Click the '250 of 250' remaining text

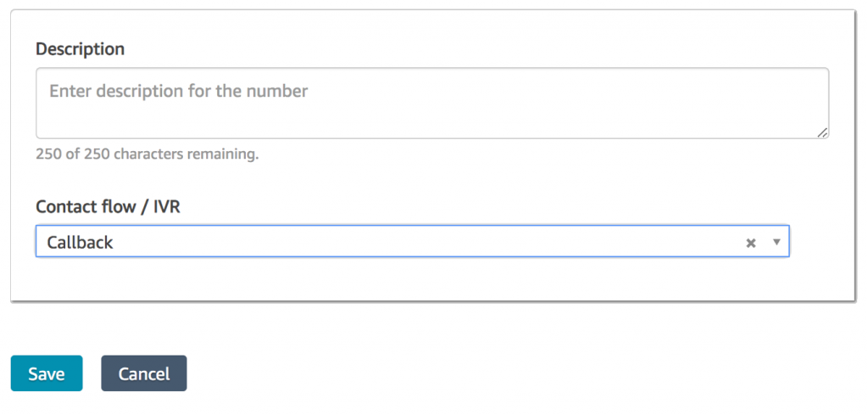click(147, 154)
